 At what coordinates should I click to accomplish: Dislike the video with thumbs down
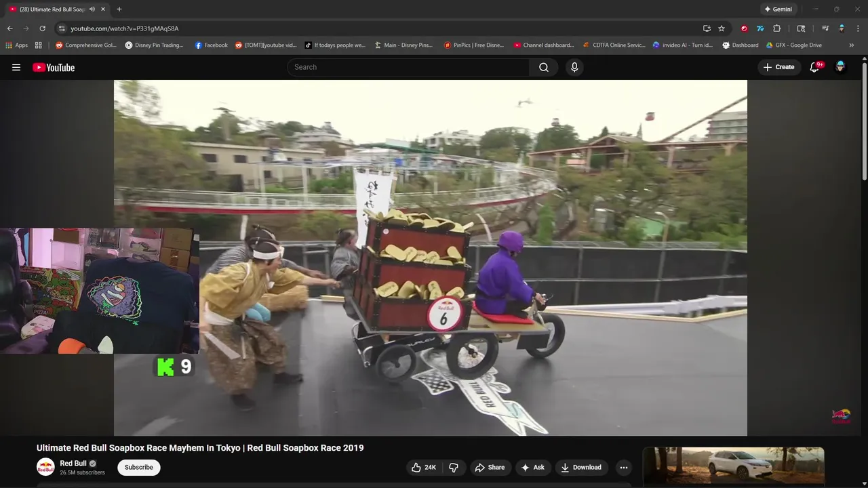454,467
